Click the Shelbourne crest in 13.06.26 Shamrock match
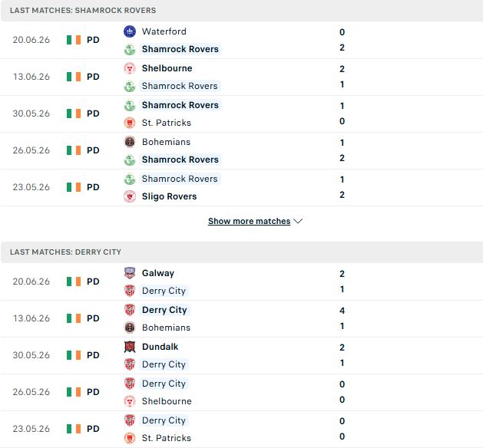 tap(130, 68)
